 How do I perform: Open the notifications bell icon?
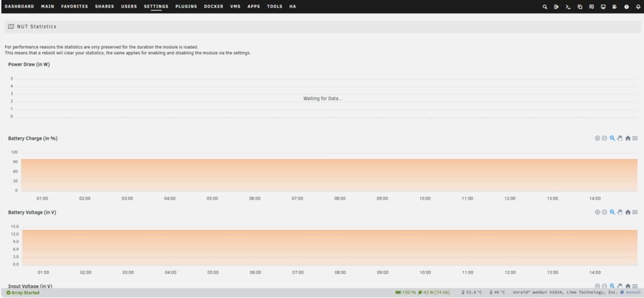tap(638, 6)
